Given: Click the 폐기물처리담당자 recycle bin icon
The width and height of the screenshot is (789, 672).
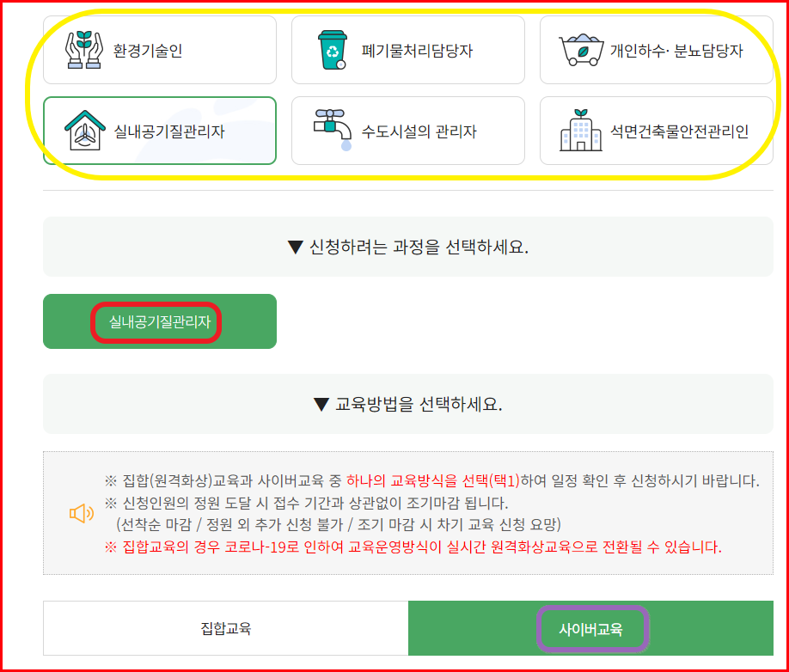Looking at the screenshot, I should (x=332, y=50).
